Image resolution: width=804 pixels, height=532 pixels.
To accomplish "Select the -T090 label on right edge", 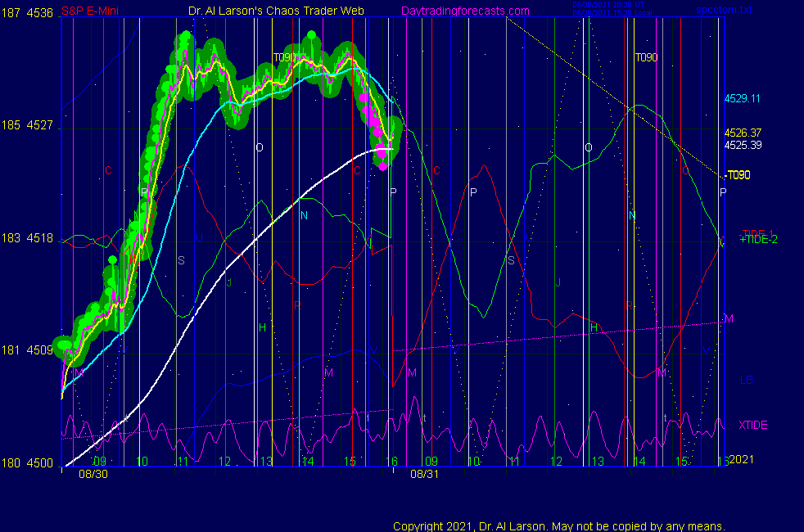I will tap(739, 174).
